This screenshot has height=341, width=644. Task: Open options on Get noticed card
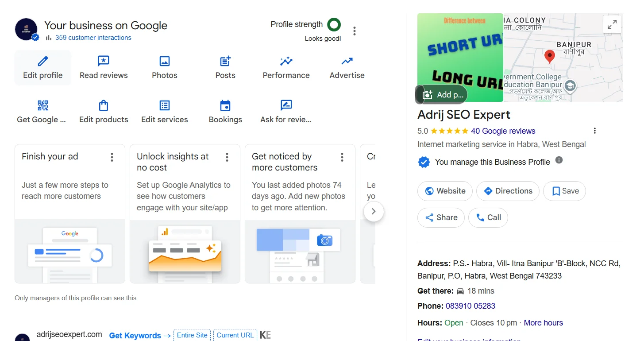click(342, 157)
